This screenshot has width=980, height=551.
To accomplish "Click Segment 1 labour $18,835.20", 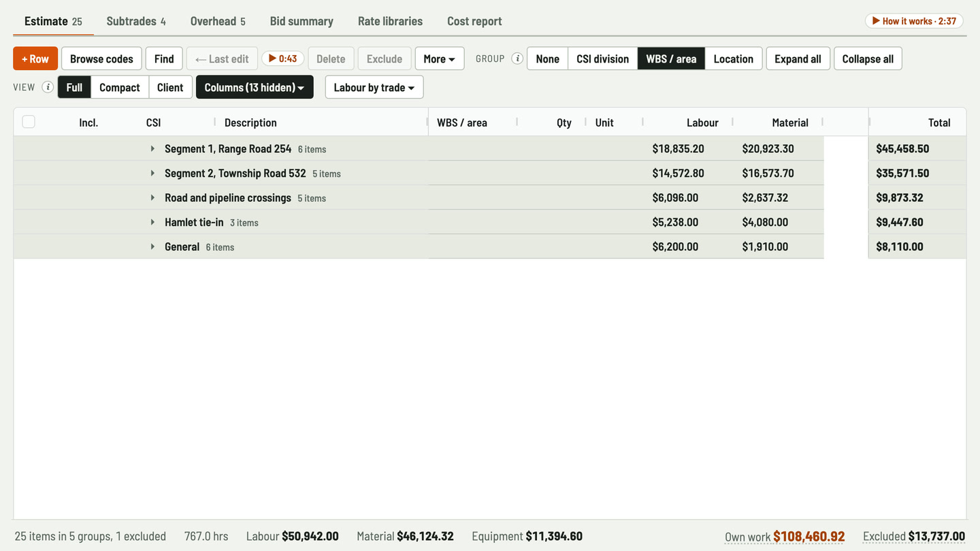I will [x=678, y=148].
